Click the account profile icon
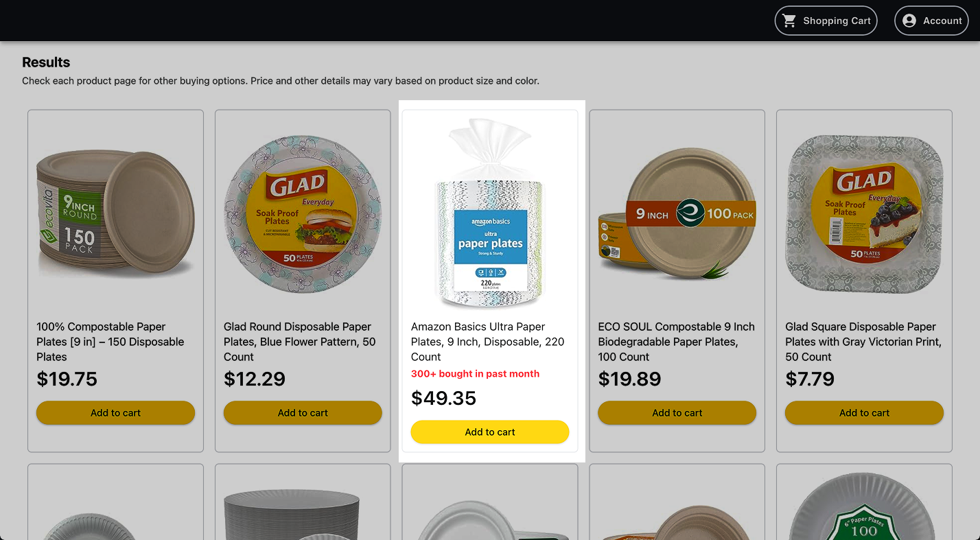Image resolution: width=980 pixels, height=540 pixels. (x=909, y=21)
